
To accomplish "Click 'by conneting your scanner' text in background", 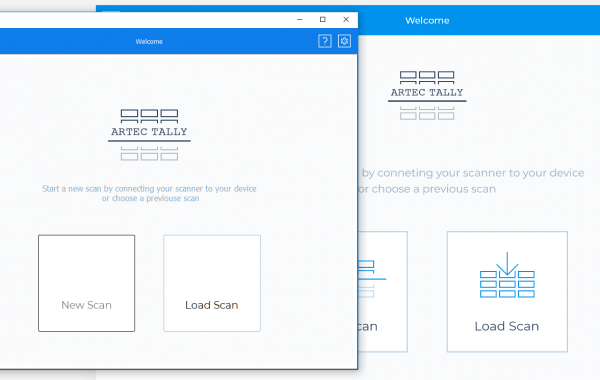I will [x=473, y=173].
